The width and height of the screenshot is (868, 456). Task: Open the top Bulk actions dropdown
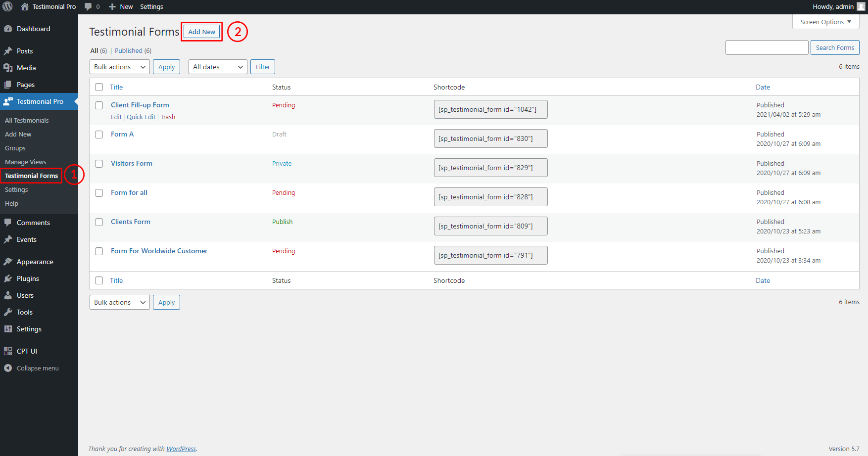120,67
